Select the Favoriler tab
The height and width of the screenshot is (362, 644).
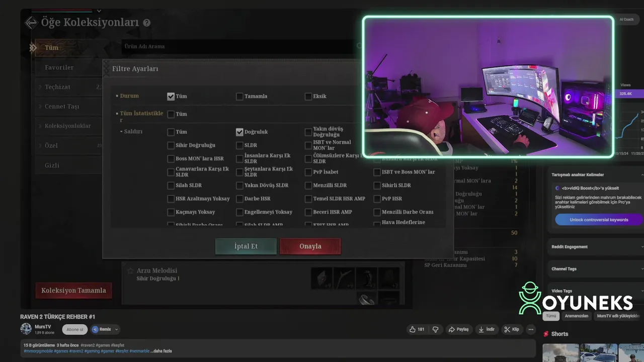pyautogui.click(x=69, y=67)
